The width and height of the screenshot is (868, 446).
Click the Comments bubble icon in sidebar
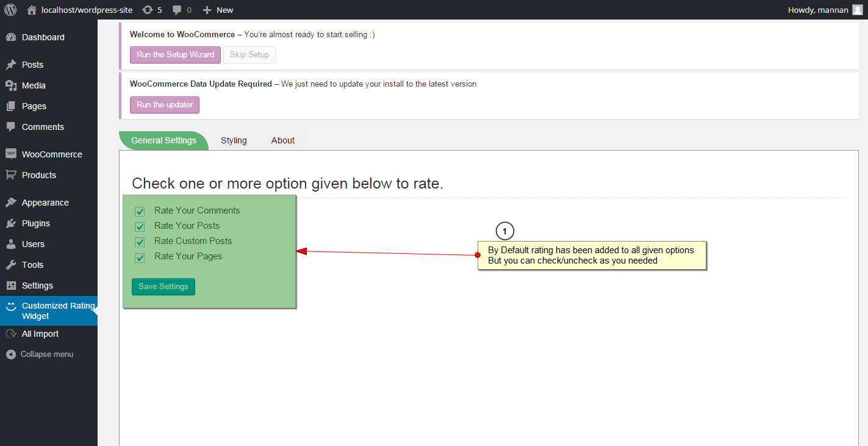tap(10, 127)
